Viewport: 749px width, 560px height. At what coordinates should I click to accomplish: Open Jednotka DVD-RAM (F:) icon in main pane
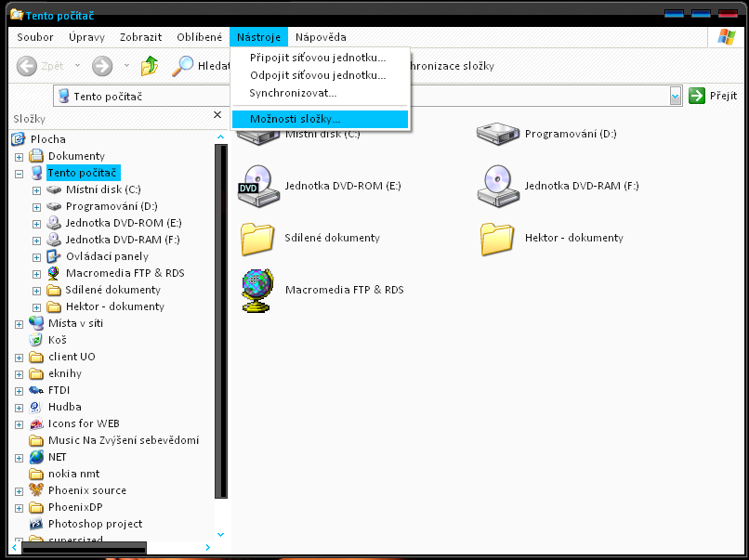498,186
